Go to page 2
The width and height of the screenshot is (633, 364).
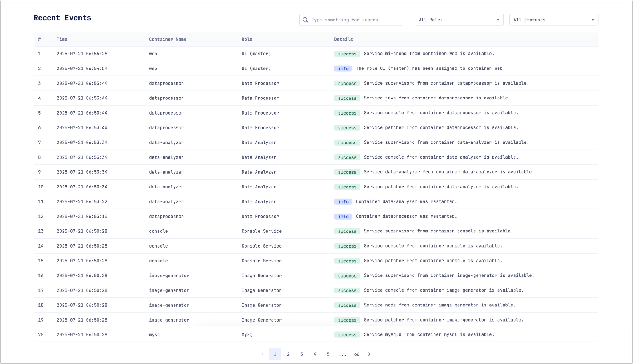[288, 354]
